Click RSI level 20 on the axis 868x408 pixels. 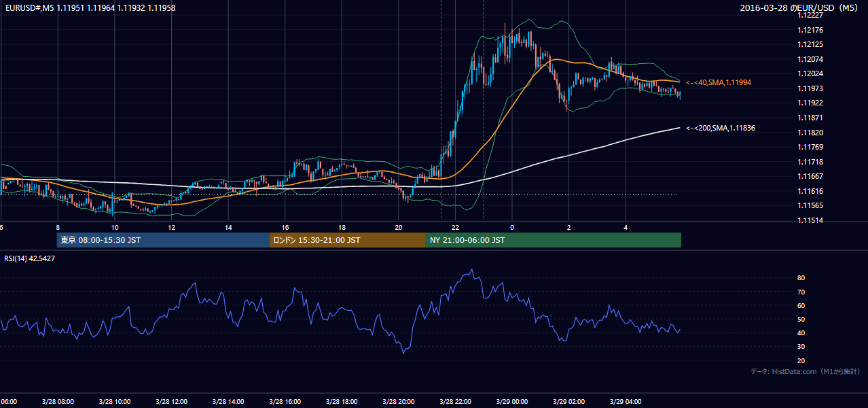[x=801, y=360]
